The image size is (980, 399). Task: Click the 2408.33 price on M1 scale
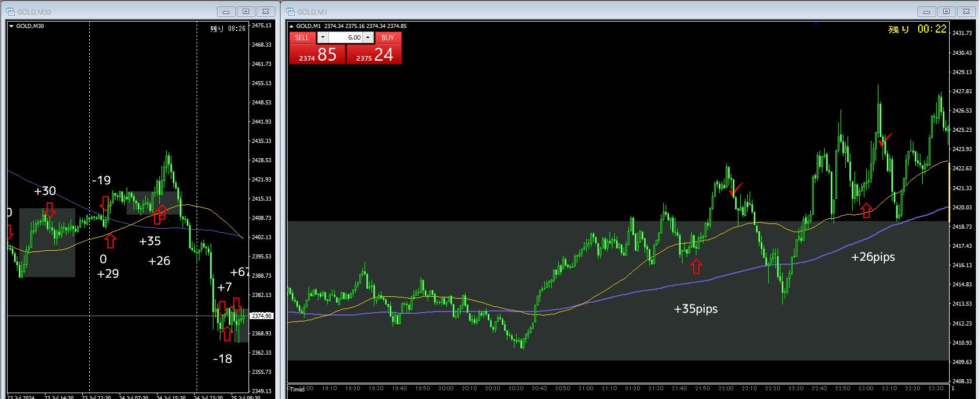click(962, 381)
